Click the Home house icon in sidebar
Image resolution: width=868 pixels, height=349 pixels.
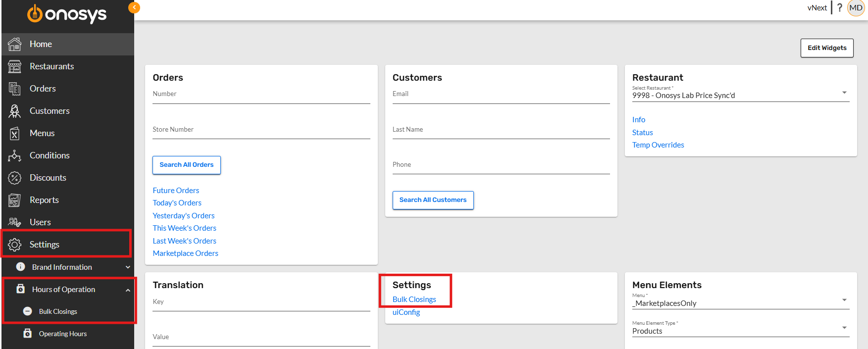coord(14,44)
